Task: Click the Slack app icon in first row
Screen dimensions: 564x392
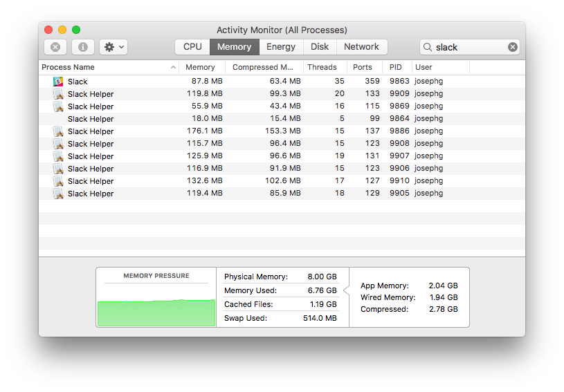Action: pos(58,82)
